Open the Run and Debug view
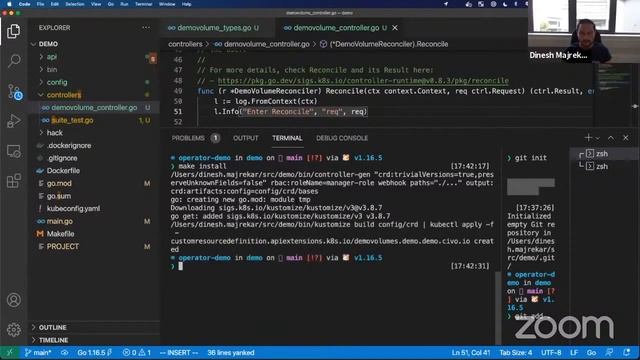The height and width of the screenshot is (360, 640). point(13,121)
